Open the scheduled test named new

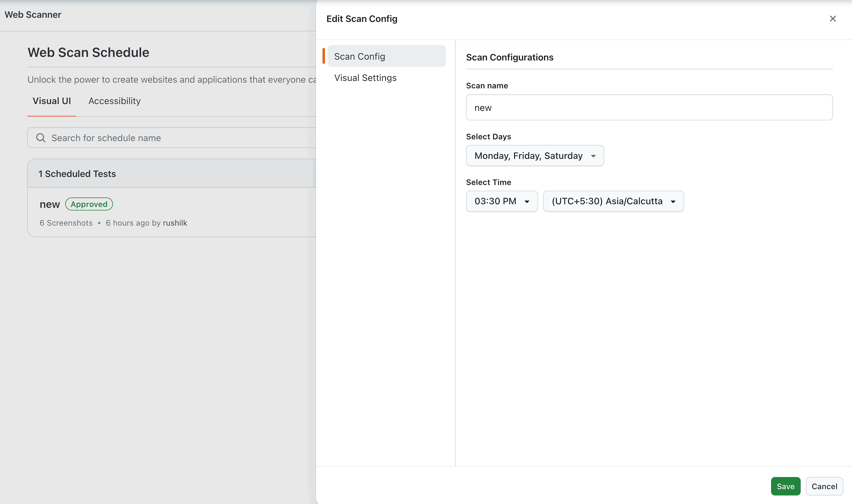pos(50,204)
